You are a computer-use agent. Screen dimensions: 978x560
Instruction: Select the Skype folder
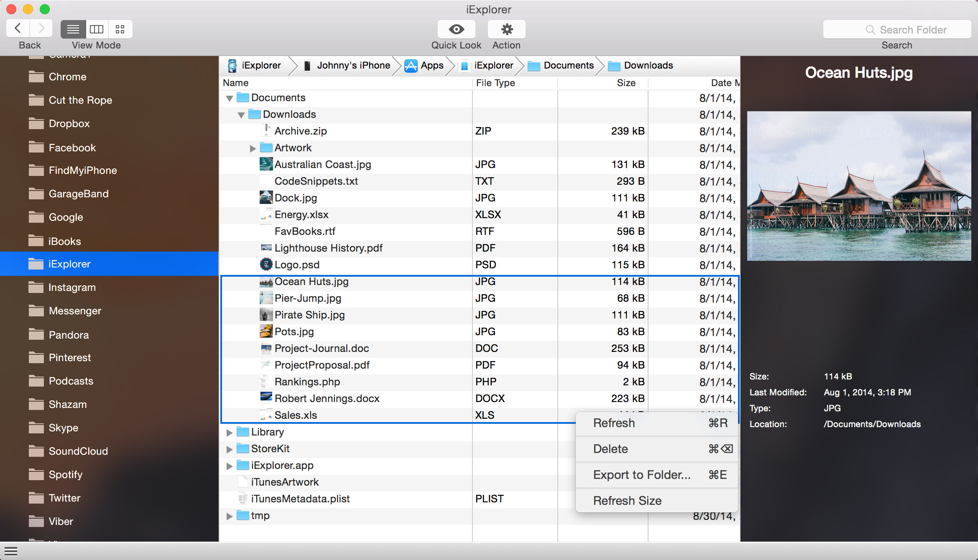pos(63,428)
